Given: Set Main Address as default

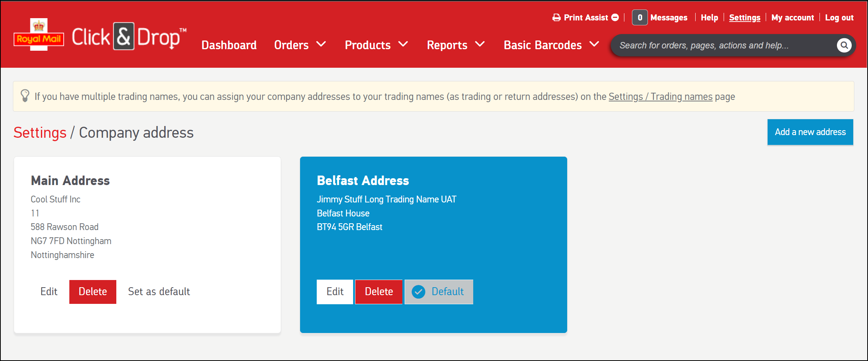Looking at the screenshot, I should point(159,292).
